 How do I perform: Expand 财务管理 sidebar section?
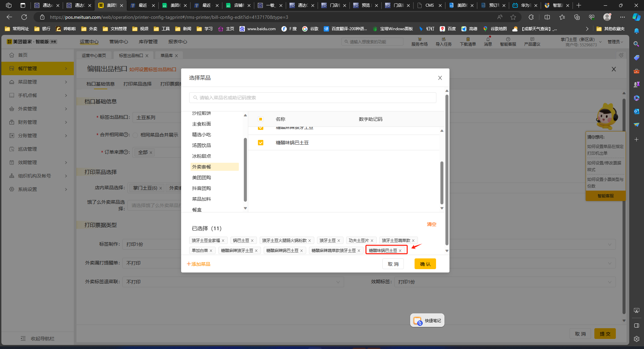[x=38, y=122]
